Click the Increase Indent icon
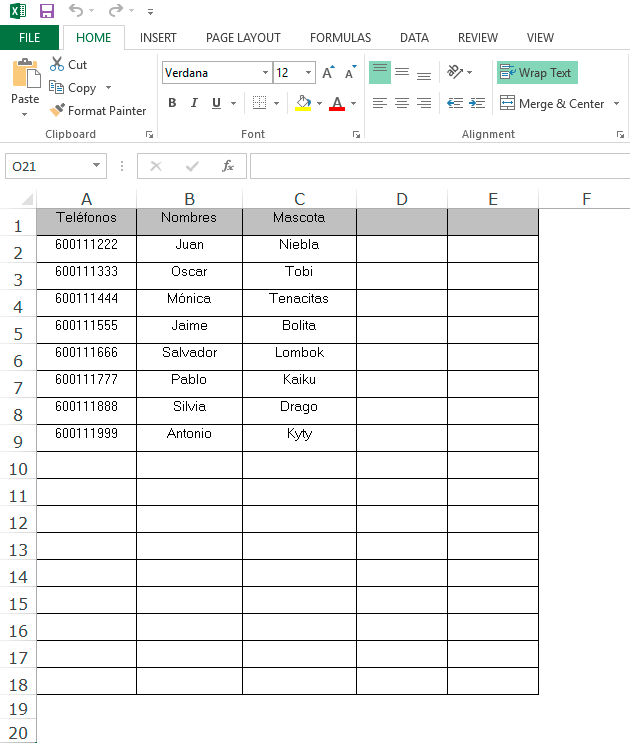Image resolution: width=630 pixels, height=743 pixels. click(x=476, y=103)
